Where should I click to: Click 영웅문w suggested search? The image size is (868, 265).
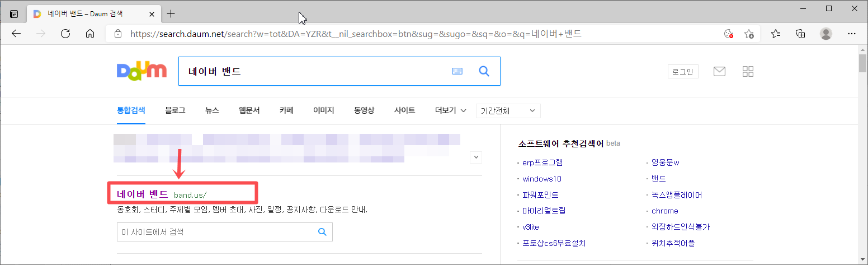point(666,162)
